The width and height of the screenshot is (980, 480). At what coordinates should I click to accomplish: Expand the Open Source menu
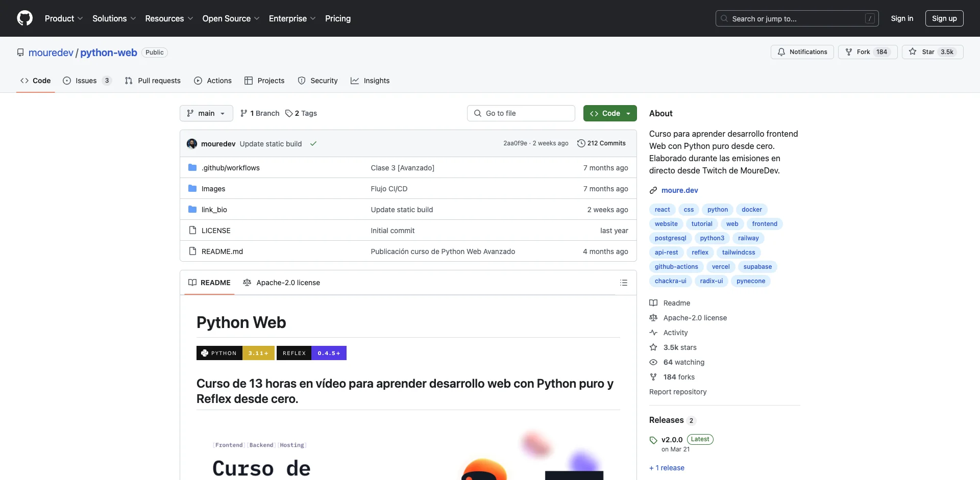(231, 18)
